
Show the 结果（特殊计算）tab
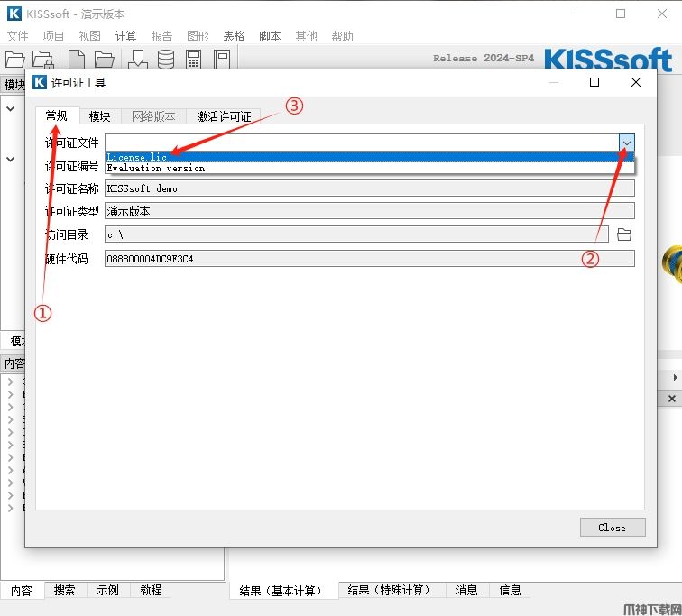coord(392,590)
